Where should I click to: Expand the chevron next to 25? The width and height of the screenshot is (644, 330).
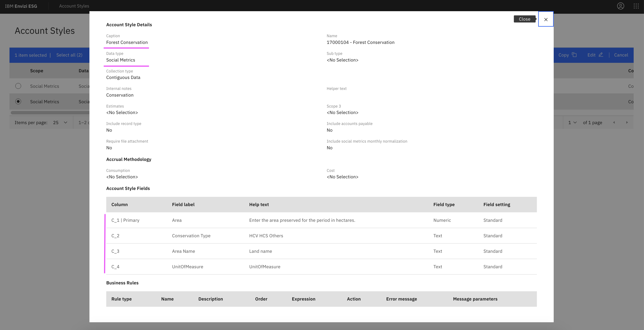tap(65, 123)
